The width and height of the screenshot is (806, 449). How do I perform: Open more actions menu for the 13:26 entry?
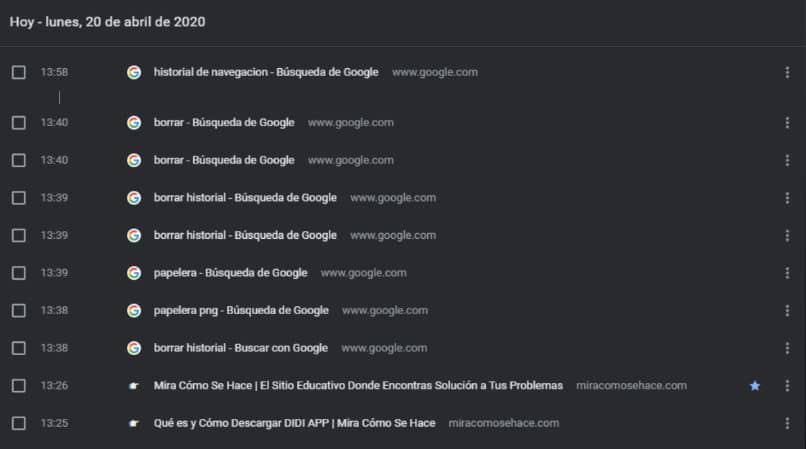point(788,386)
